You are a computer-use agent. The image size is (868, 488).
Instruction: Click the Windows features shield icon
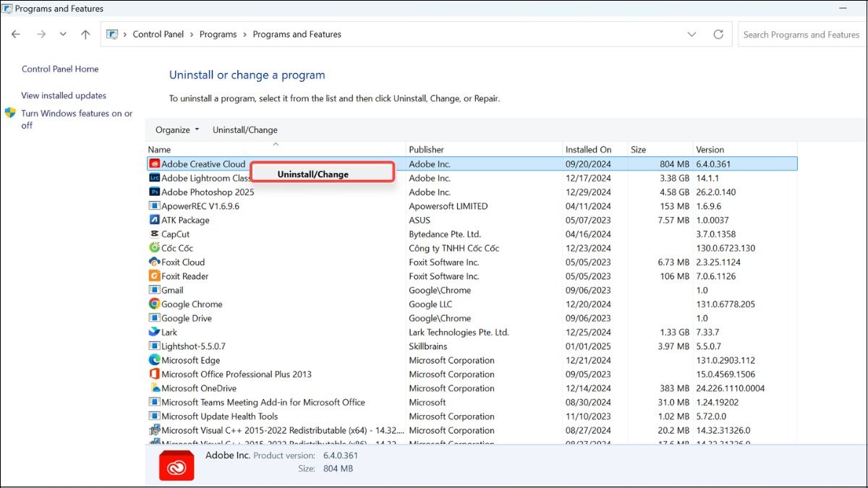(x=10, y=114)
